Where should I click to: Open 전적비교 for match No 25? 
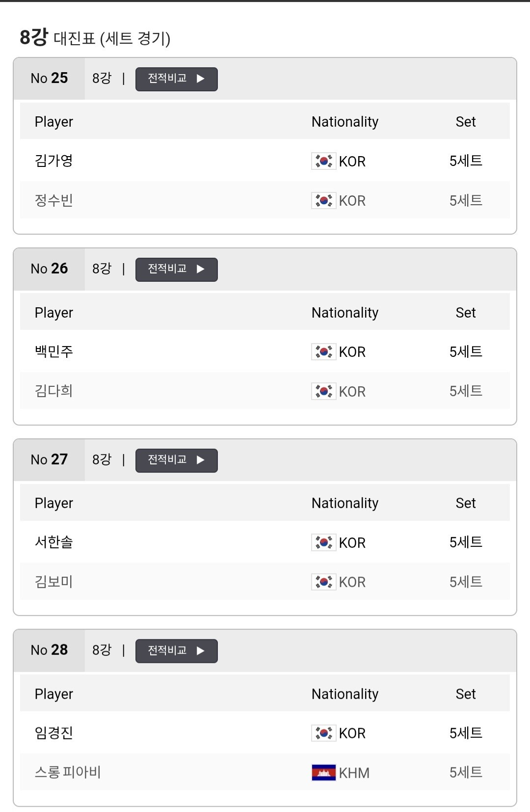[176, 79]
